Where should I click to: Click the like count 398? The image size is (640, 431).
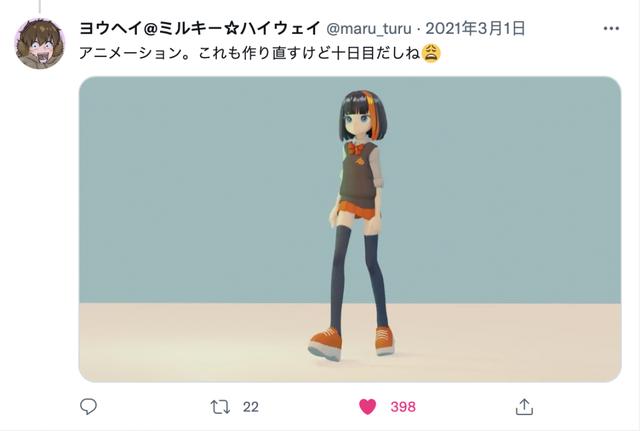click(403, 407)
